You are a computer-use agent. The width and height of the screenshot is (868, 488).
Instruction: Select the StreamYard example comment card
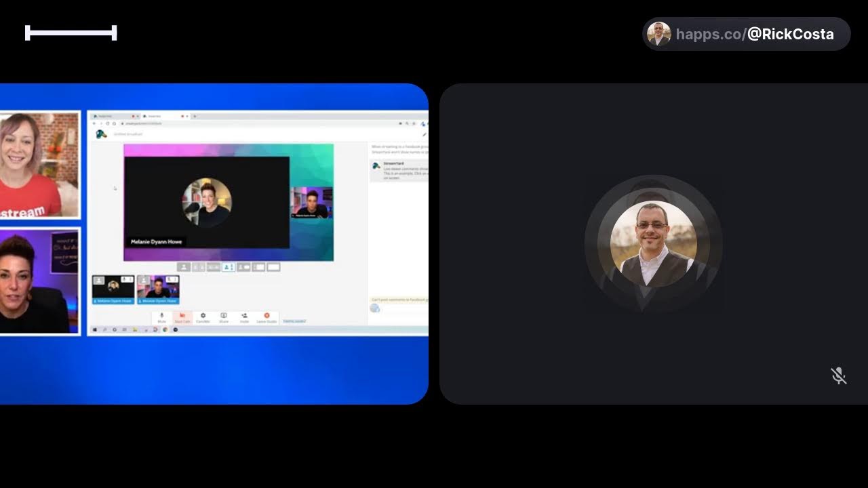point(399,171)
